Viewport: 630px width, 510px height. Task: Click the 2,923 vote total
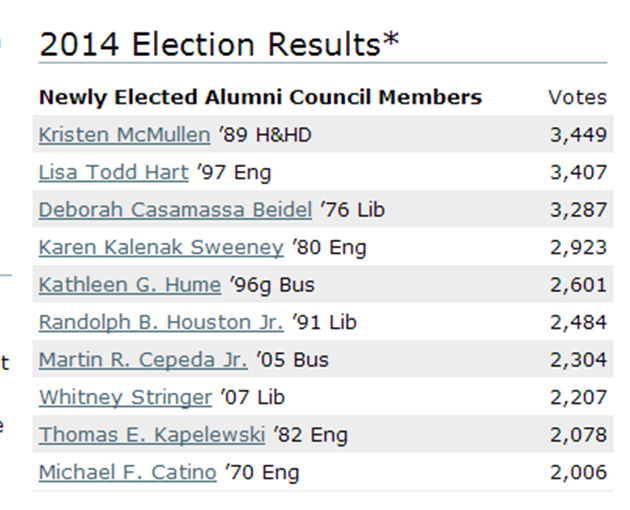[578, 247]
